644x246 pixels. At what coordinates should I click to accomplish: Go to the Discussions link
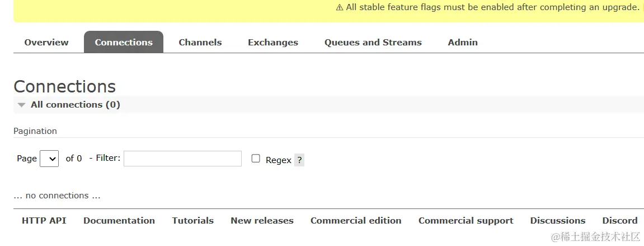[558, 221]
